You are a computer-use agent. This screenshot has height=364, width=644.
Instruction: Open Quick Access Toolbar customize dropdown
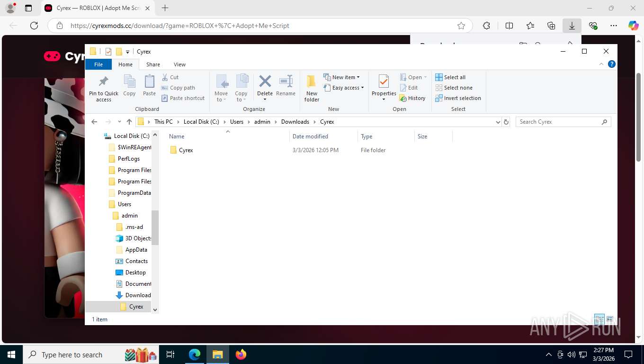(127, 52)
